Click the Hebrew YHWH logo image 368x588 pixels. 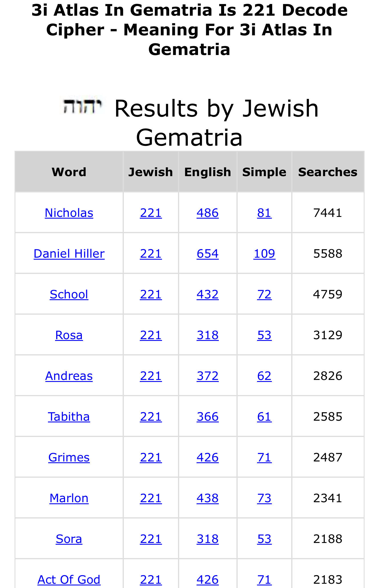tap(82, 106)
